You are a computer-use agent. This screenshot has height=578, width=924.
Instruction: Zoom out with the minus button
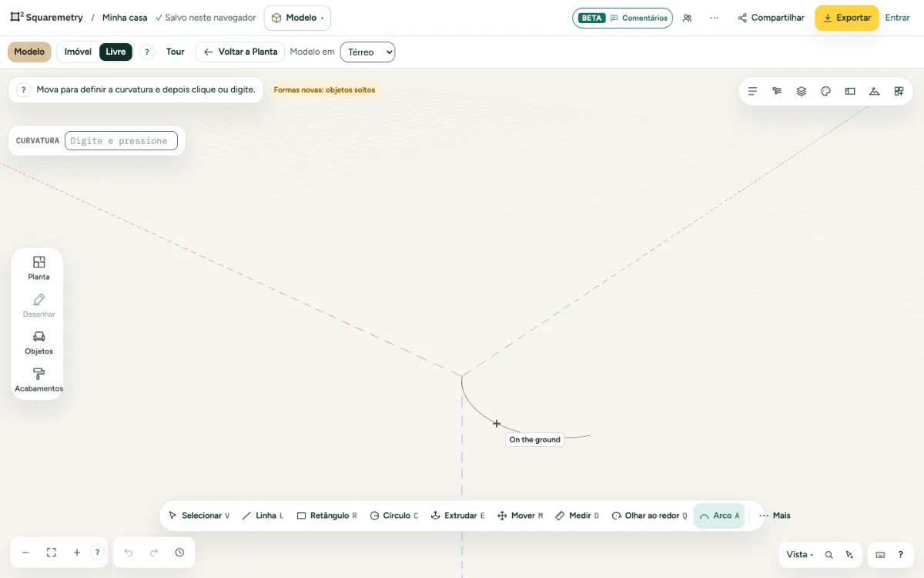[25, 553]
